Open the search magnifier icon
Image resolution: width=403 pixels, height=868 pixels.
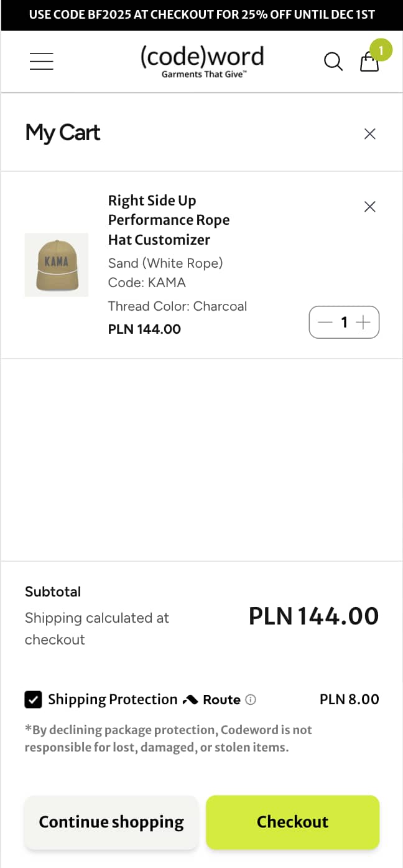pos(333,62)
